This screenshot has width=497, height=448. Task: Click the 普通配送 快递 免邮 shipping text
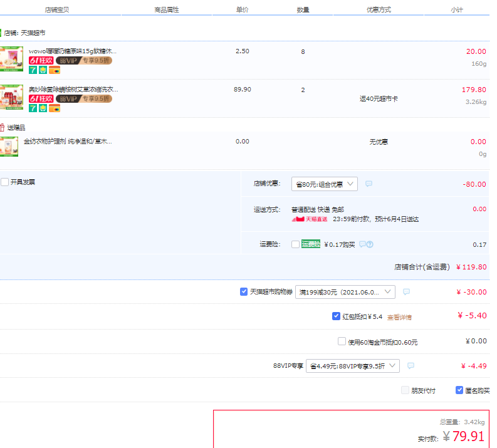[x=318, y=209]
